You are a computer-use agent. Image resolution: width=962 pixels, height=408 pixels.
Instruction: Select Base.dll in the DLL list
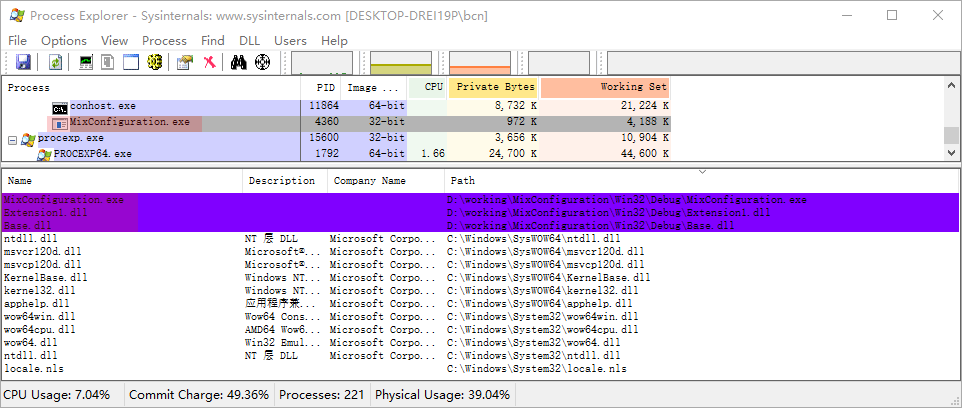480,226
